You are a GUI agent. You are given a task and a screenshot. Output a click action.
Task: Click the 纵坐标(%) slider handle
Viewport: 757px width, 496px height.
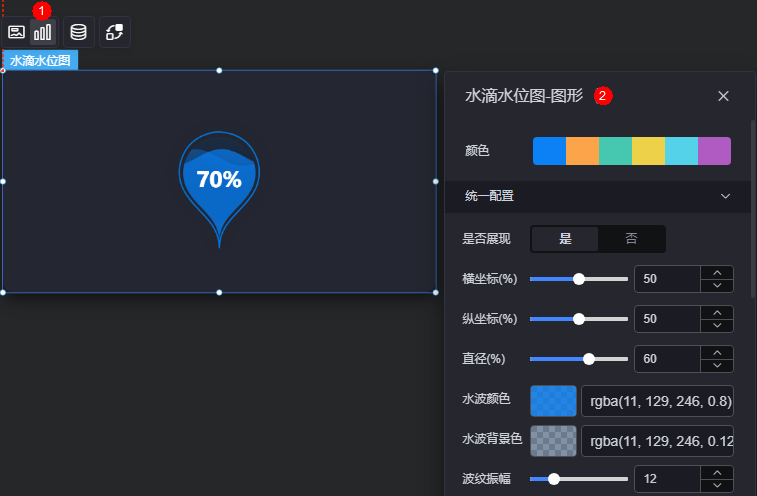point(579,319)
